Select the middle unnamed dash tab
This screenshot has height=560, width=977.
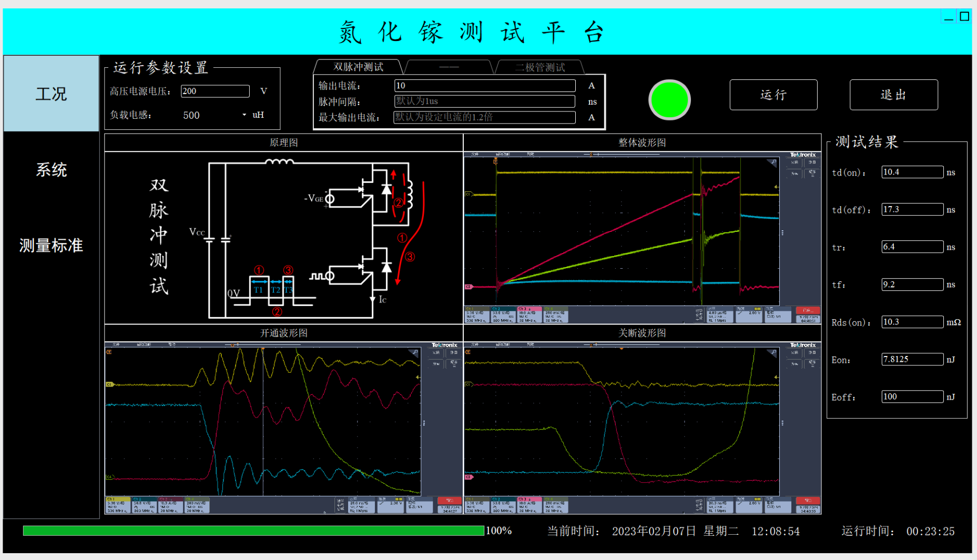[449, 67]
